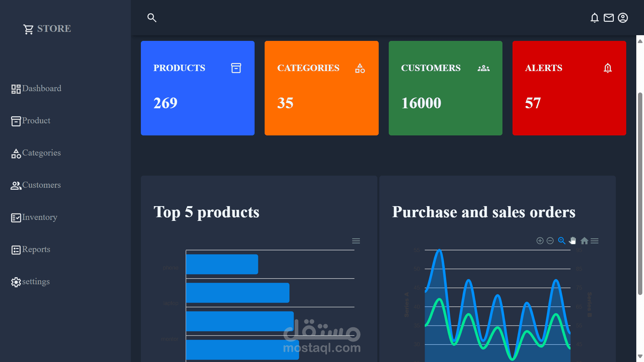The image size is (644, 362).
Task: Open the orders chart hamburger menu
Action: 595,241
